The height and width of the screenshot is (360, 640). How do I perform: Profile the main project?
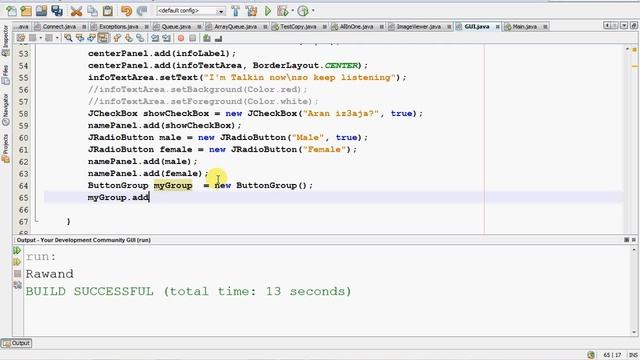(303, 11)
